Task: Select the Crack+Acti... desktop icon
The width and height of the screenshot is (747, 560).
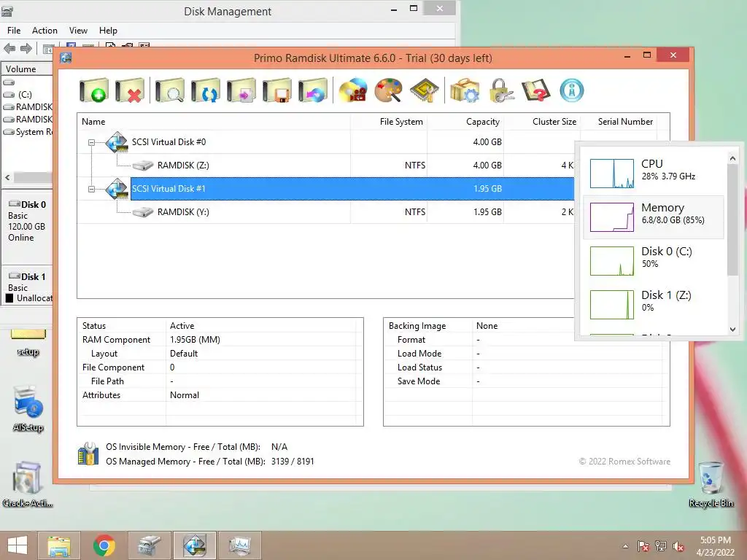Action: coord(27,484)
